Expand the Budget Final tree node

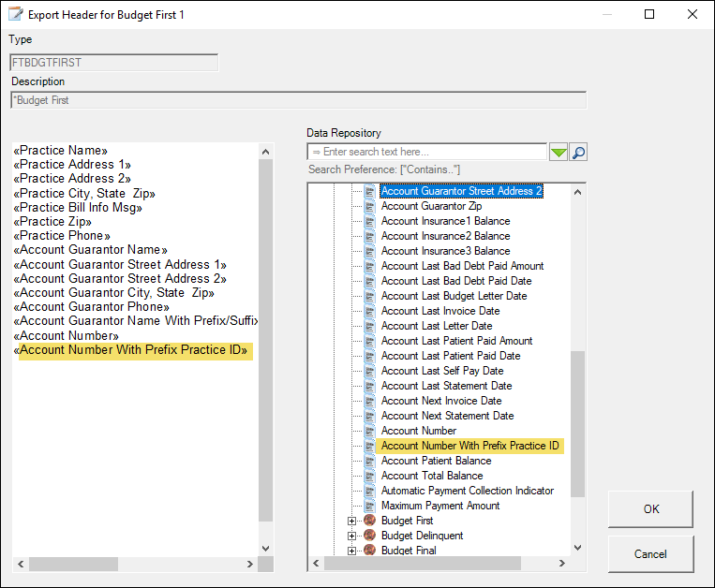(352, 550)
